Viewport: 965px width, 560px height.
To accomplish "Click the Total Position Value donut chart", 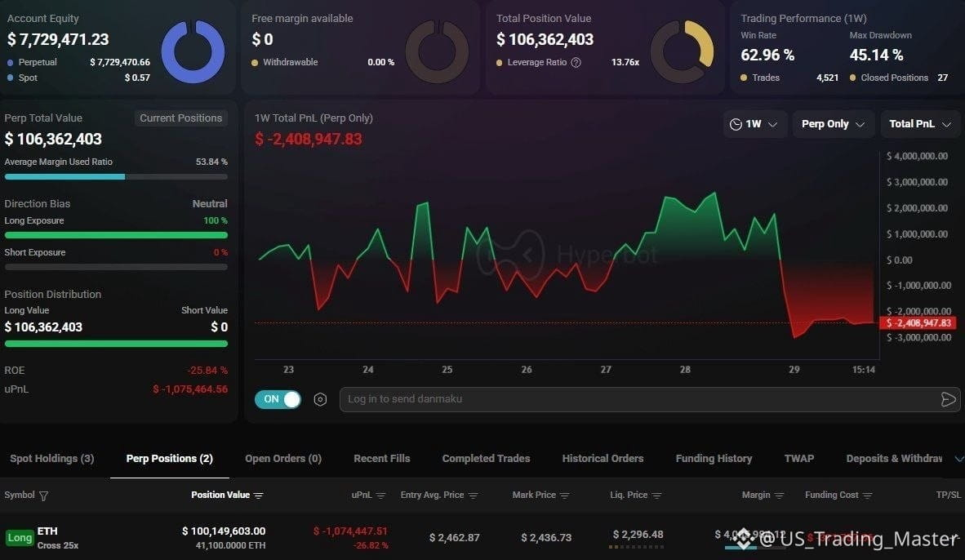I will click(x=682, y=51).
